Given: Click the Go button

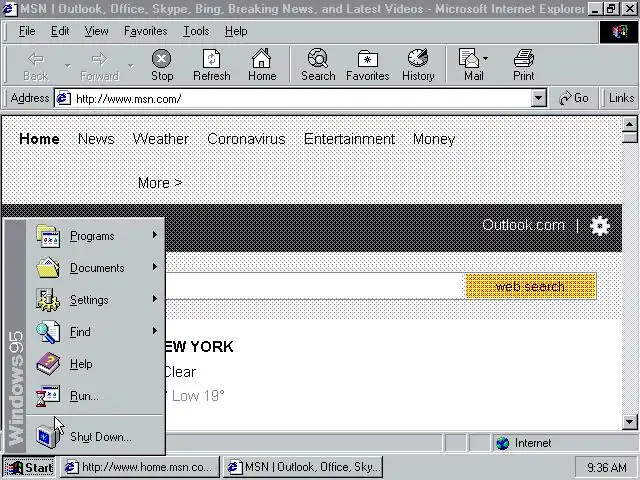Looking at the screenshot, I should (574, 98).
